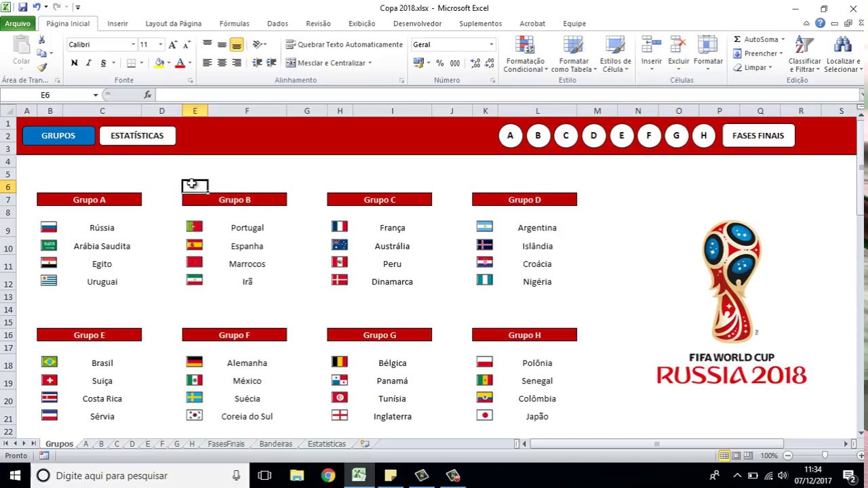Viewport: 868px width, 488px height.
Task: Click the Format Painter brush icon
Action: click(x=42, y=67)
